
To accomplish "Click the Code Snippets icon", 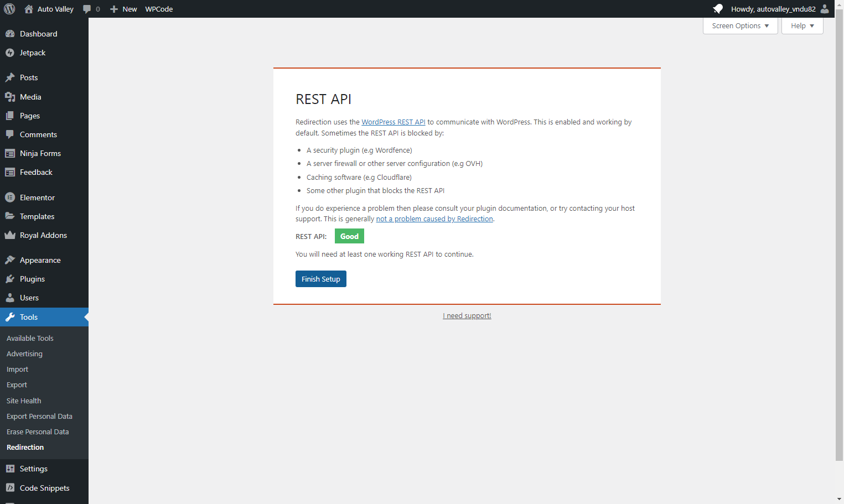I will 10,488.
